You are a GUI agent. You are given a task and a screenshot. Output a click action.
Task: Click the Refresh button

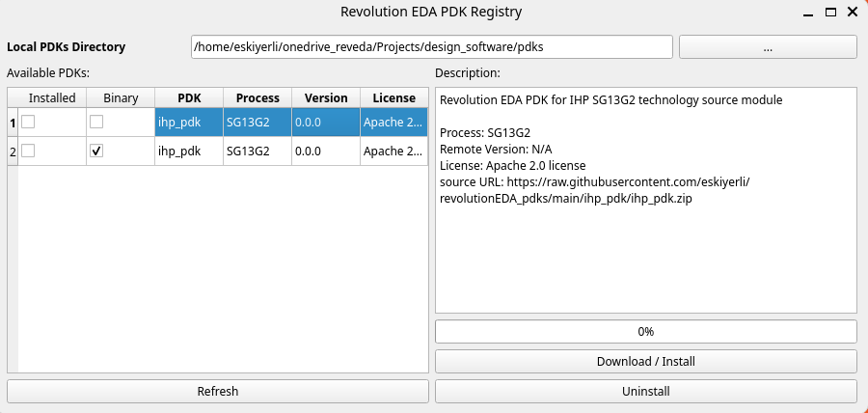218,392
